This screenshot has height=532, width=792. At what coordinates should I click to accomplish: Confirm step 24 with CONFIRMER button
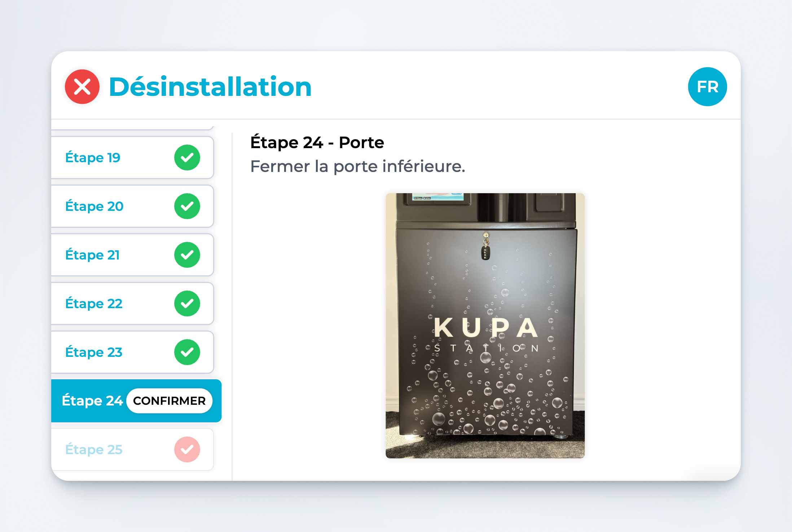tap(169, 401)
